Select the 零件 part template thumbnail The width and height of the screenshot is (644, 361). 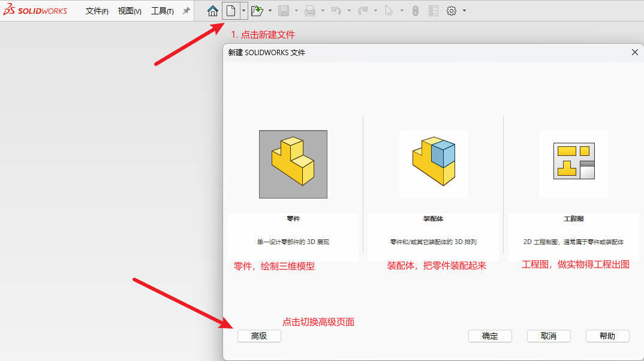293,164
